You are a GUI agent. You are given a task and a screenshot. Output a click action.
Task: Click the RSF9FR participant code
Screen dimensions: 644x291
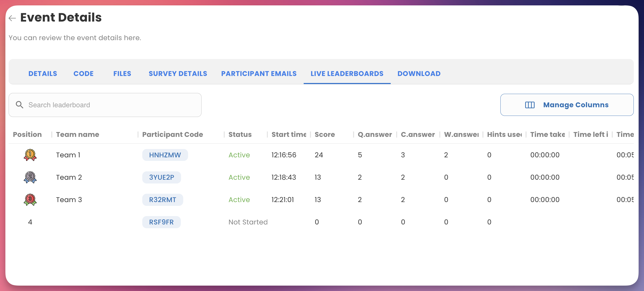(161, 222)
